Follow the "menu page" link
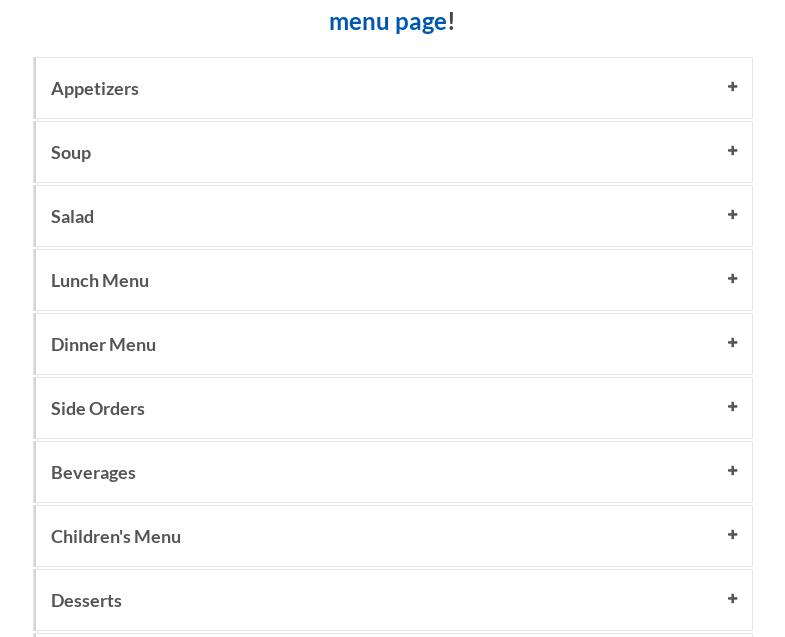 pyautogui.click(x=387, y=21)
